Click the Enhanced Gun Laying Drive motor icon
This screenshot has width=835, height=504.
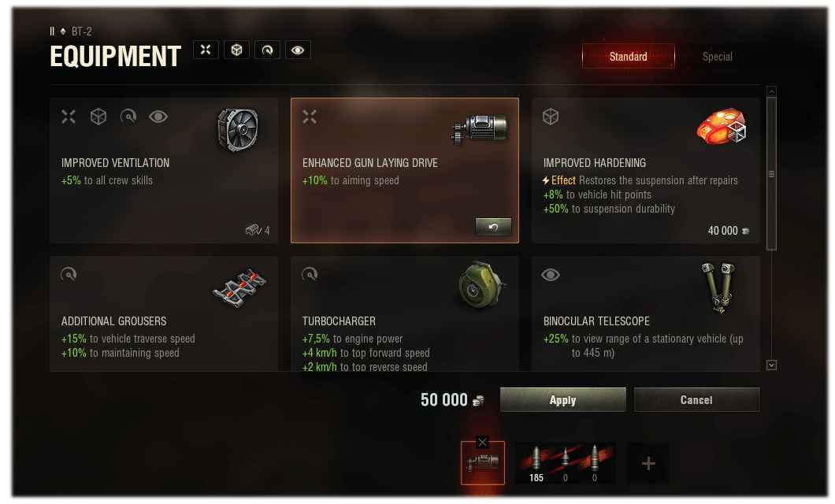480,129
